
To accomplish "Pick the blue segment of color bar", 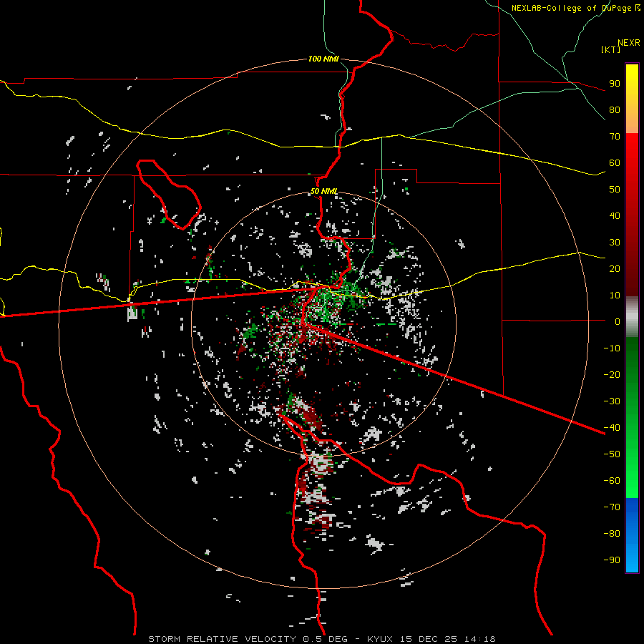I will pyautogui.click(x=632, y=535).
